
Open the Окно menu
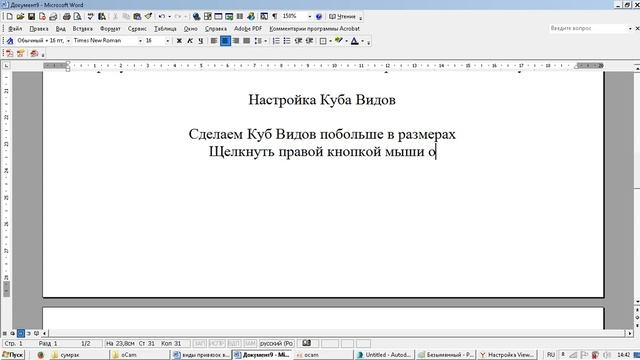click(x=190, y=29)
